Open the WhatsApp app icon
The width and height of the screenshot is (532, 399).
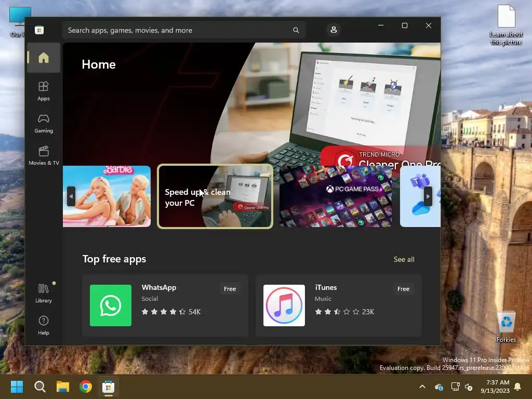111,305
